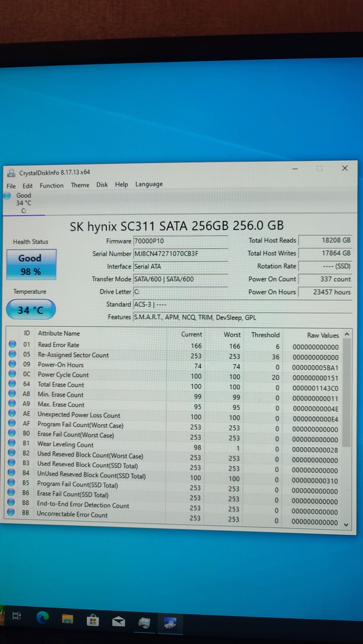Click the vertical scrollbar thumb of attribute list
Image resolution: width=363 pixels, height=644 pixels.
(x=347, y=393)
